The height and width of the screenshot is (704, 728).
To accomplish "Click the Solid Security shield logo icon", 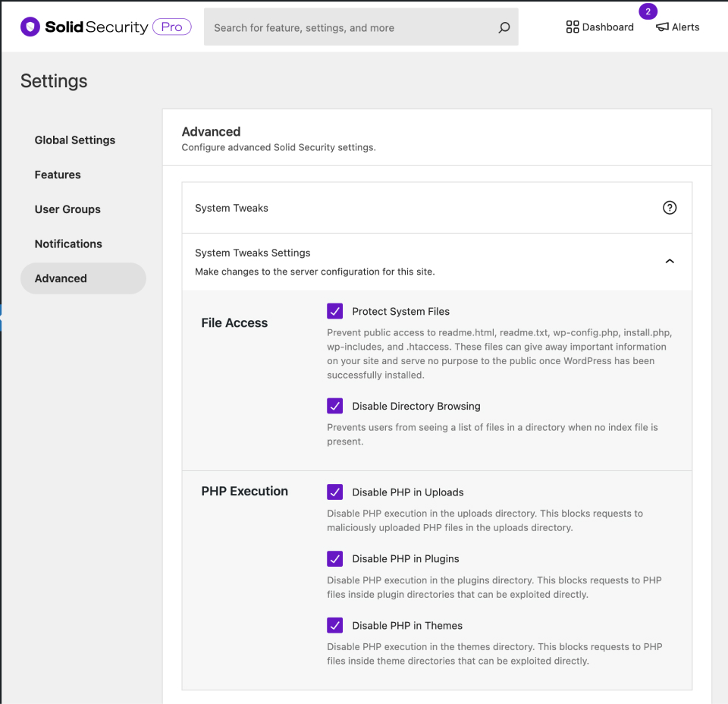I will 30,27.
